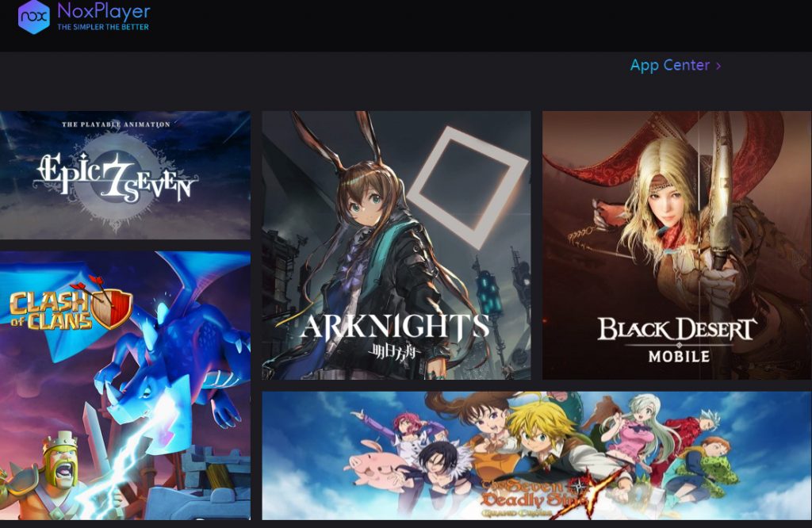Click the Black Desert Mobile logo

[677, 339]
